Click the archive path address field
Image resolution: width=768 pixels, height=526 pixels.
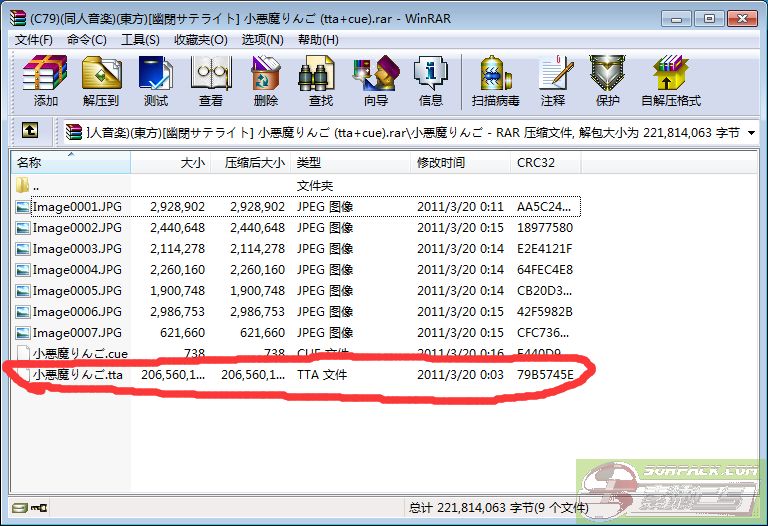tap(411, 132)
